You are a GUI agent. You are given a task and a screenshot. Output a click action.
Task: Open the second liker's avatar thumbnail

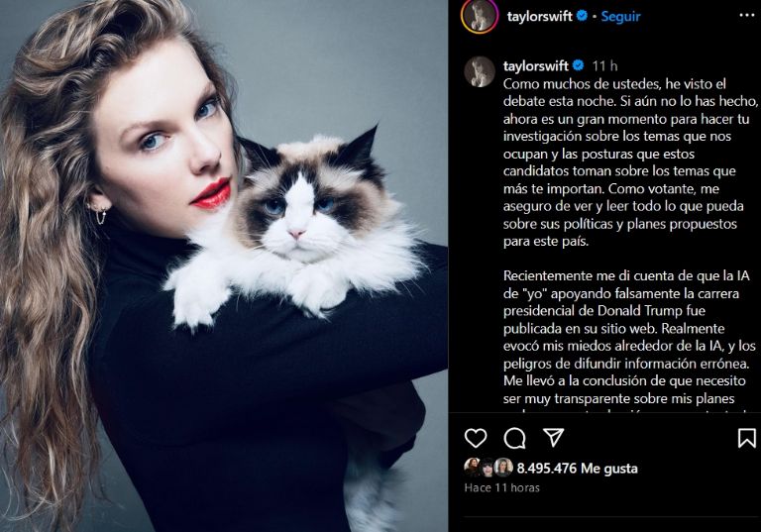click(x=488, y=468)
